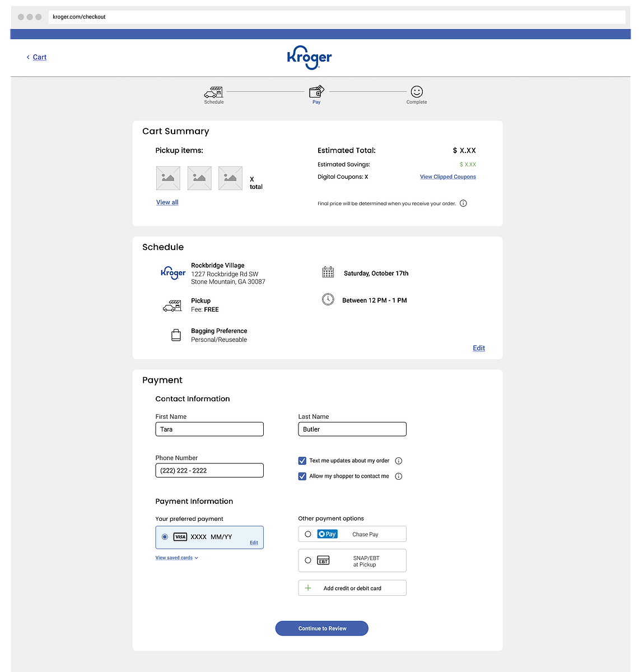This screenshot has width=639, height=672.
Task: Click the Cart back link
Action: [39, 57]
